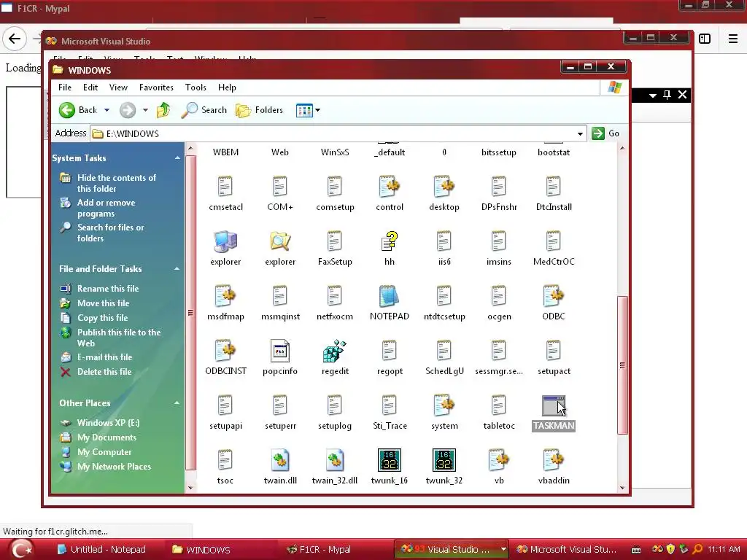
Task: Open the Search pane
Action: (204, 110)
